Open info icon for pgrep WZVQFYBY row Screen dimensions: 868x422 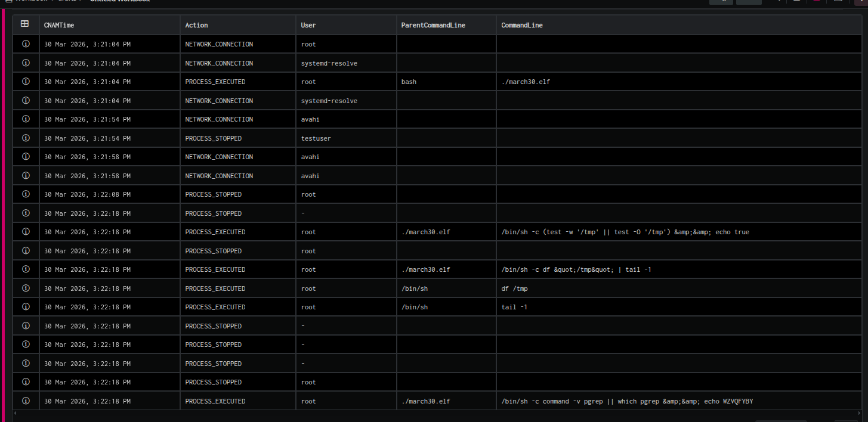(x=26, y=401)
